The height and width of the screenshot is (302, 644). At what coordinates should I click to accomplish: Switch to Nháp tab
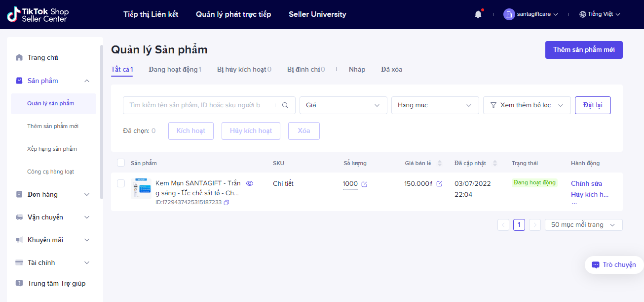(357, 69)
